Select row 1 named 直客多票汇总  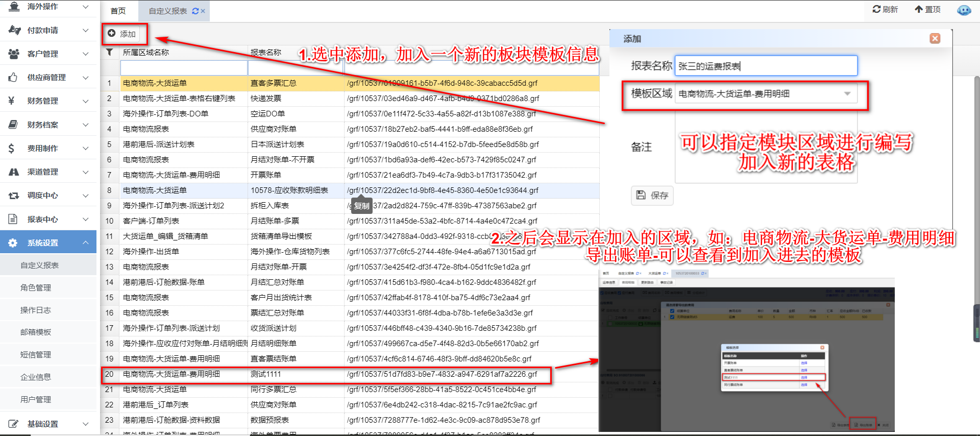pos(350,83)
